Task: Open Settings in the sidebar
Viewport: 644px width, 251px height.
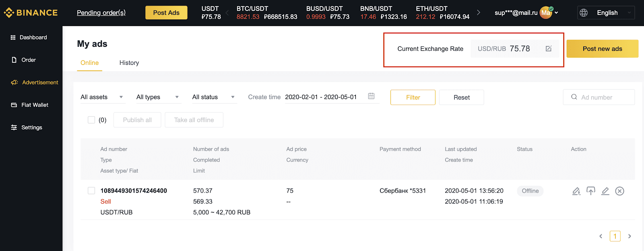Action: point(27,127)
